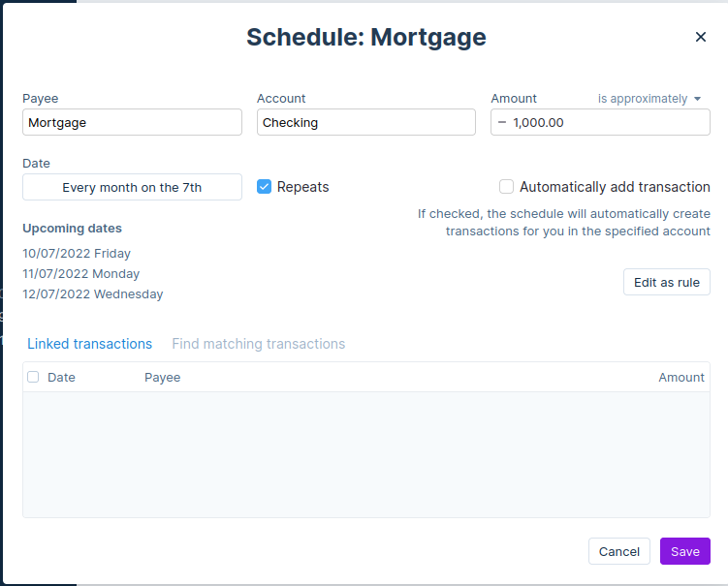Click the Payee field showing Mortgage

[x=132, y=122]
